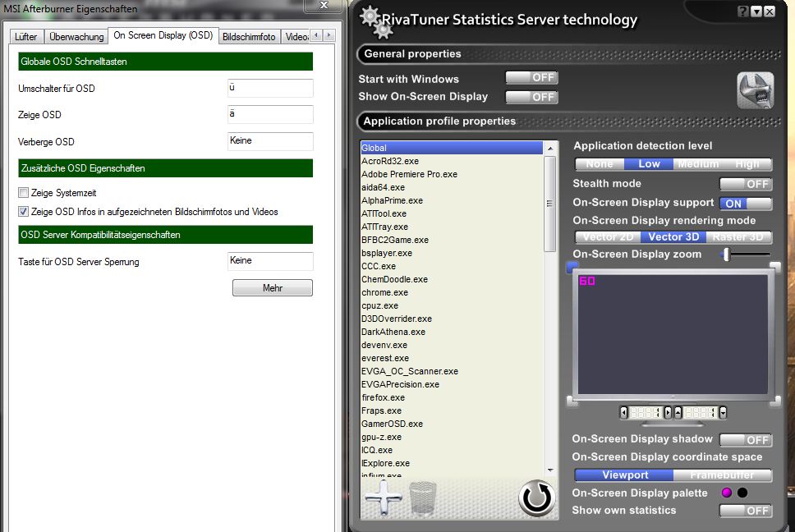Set detection level to High

coord(747,164)
